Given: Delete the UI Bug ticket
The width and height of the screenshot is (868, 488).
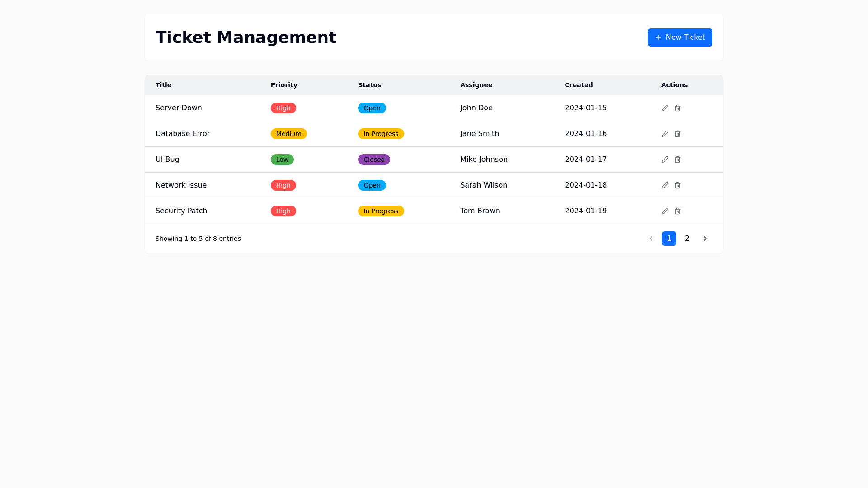Looking at the screenshot, I should click(x=678, y=160).
